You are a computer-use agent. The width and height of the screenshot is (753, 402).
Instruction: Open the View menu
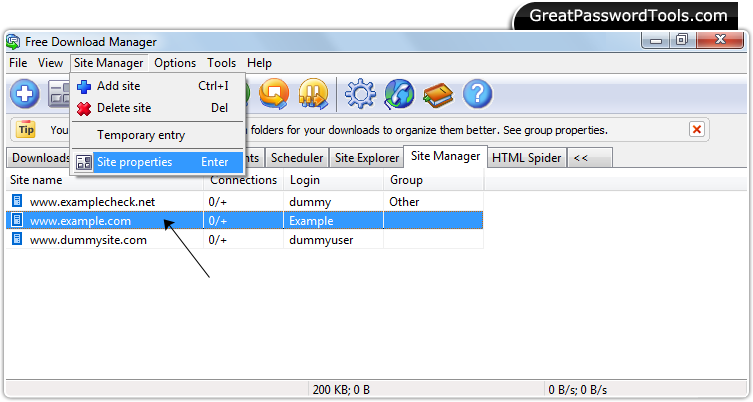coord(50,63)
